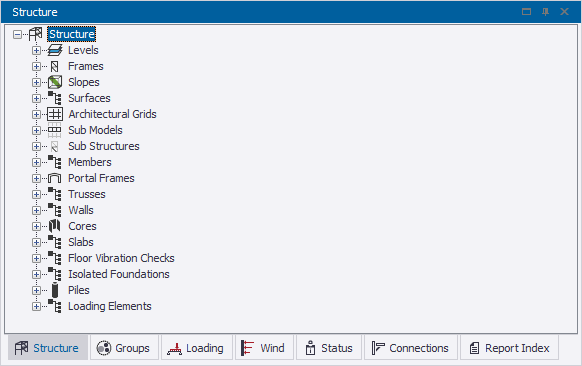Expand the Members node
The image size is (582, 366).
[36, 162]
